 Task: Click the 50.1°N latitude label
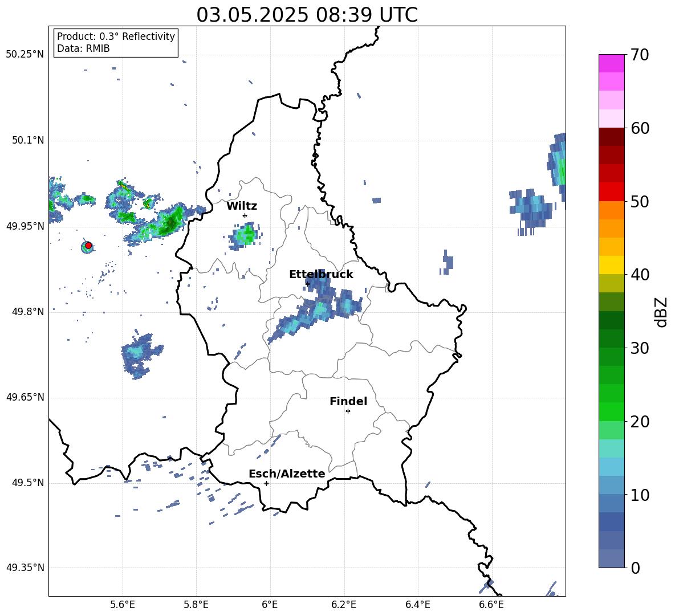coord(28,140)
